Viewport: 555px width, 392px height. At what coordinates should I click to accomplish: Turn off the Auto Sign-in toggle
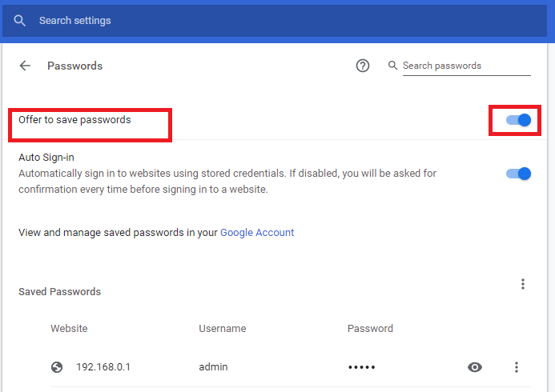coord(519,174)
